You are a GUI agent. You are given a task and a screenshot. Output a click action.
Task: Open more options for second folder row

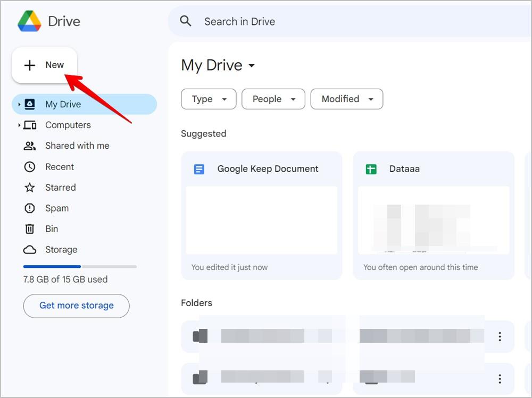pos(500,379)
